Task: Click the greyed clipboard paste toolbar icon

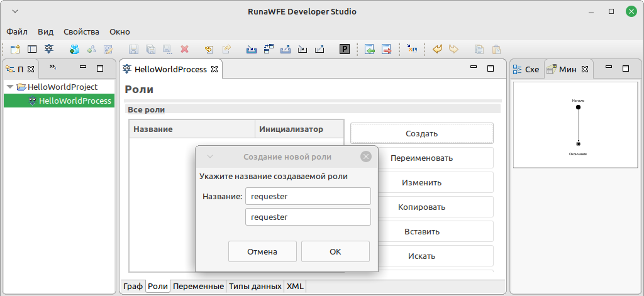Action: (x=496, y=49)
